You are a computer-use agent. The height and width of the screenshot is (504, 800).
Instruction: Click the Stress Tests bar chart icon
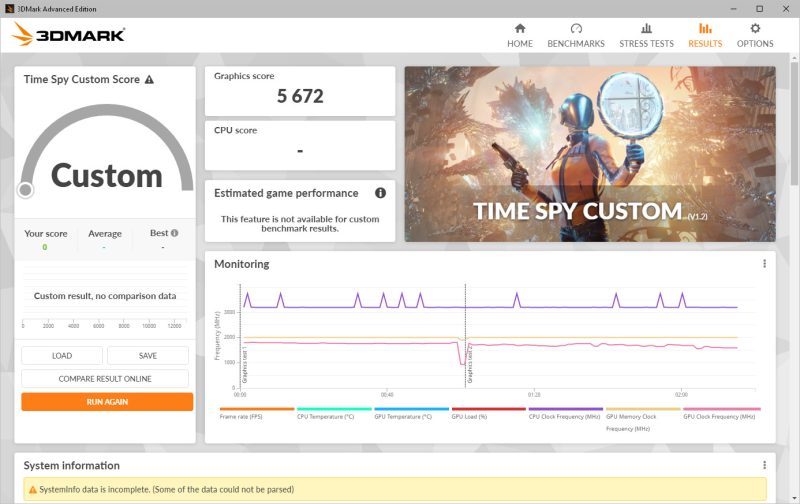(x=646, y=28)
